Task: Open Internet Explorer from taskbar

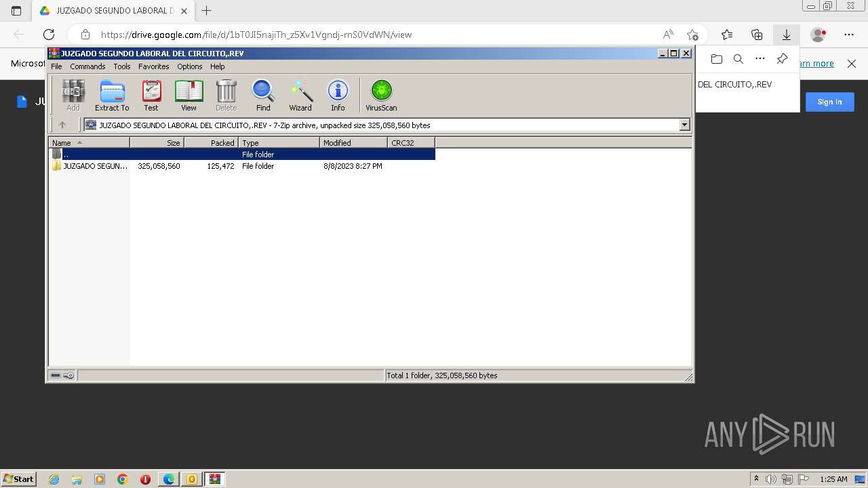Action: tap(54, 479)
